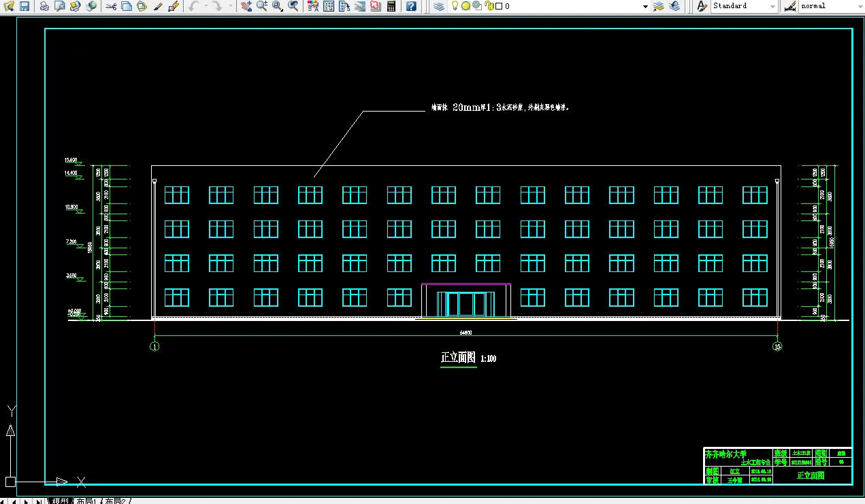Click the Undo arrow

pos(193,6)
